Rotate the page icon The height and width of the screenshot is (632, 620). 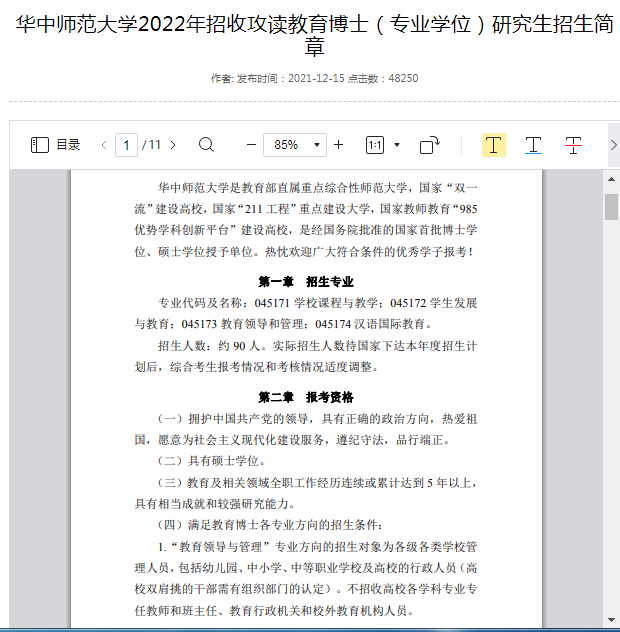tap(430, 145)
